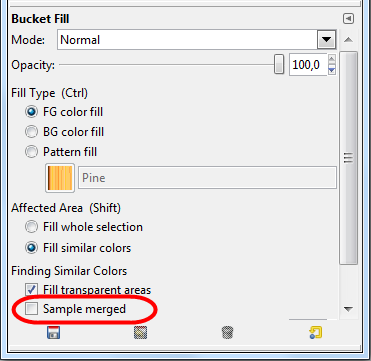This screenshot has height=361, width=371.
Task: Click the Pine pattern preview thumbnail
Action: click(60, 178)
